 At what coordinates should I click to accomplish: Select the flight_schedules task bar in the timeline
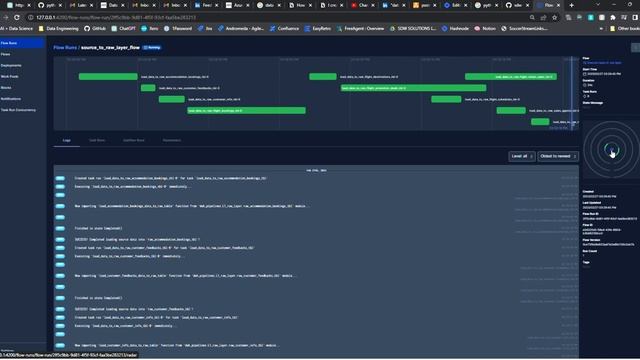(x=446, y=99)
